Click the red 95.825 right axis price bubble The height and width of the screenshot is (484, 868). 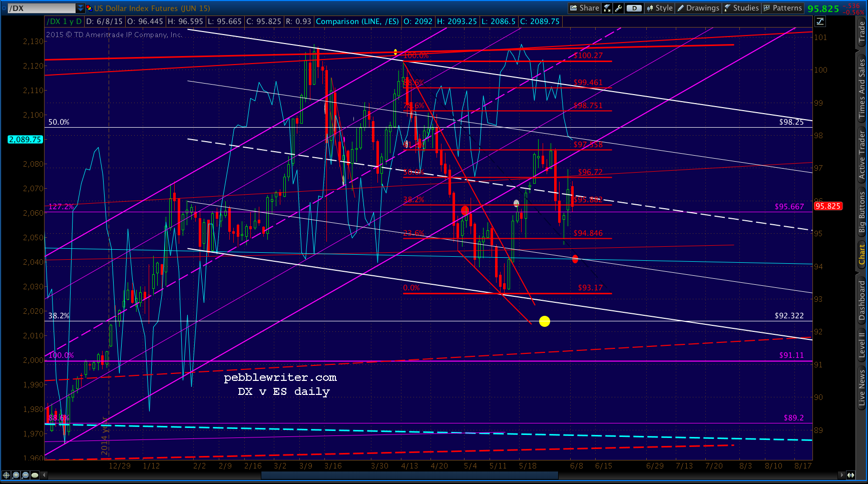tap(828, 206)
